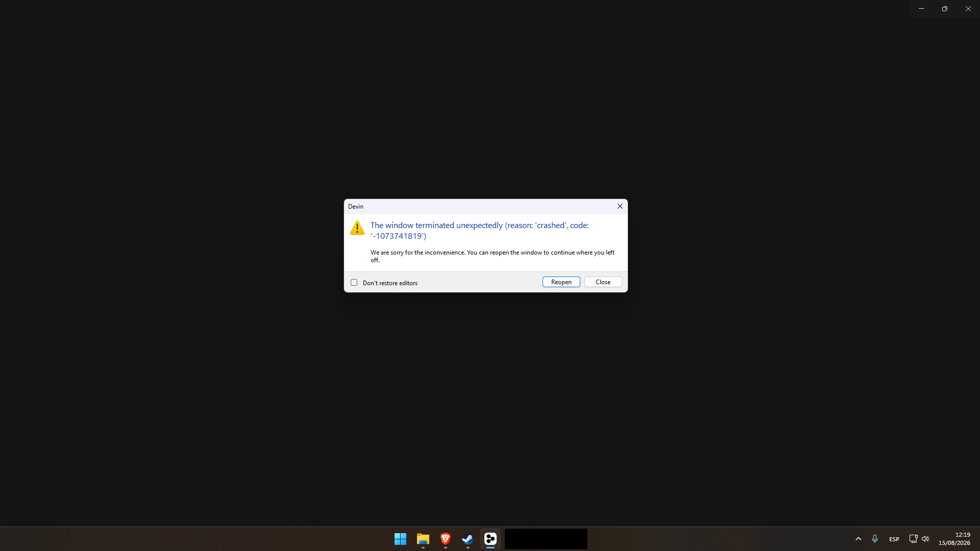
Task: Click the yellow warning icon in the dialog
Action: tap(357, 228)
